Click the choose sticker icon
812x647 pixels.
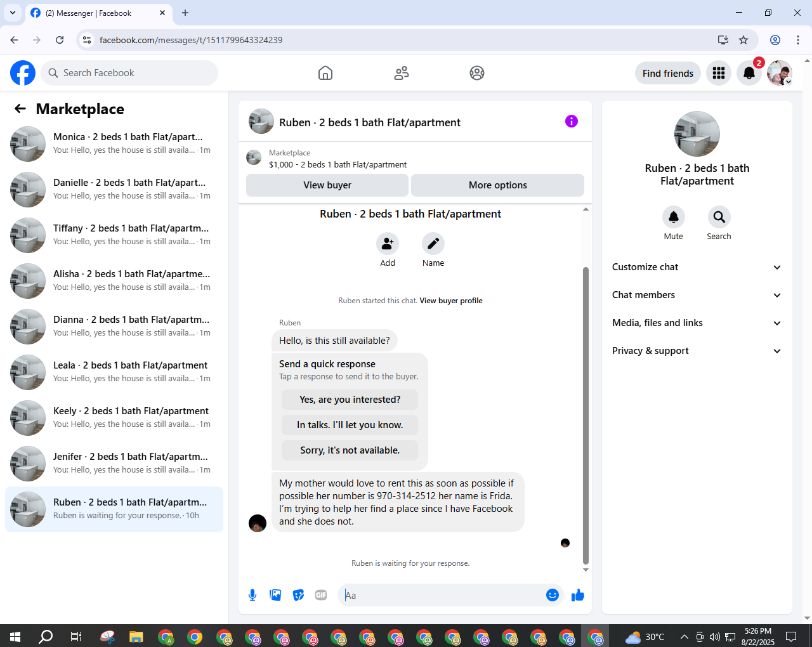coord(298,595)
